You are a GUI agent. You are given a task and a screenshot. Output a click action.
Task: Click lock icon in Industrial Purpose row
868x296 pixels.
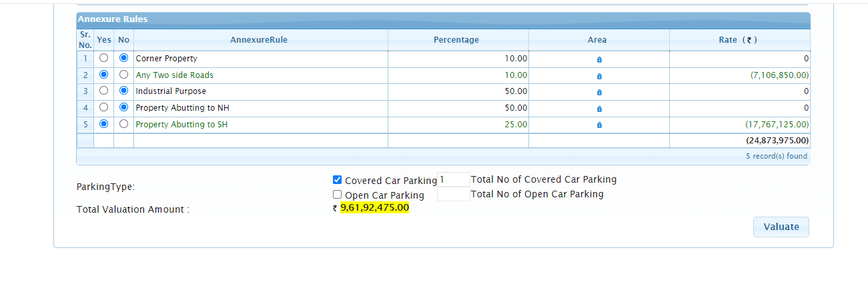point(599,92)
